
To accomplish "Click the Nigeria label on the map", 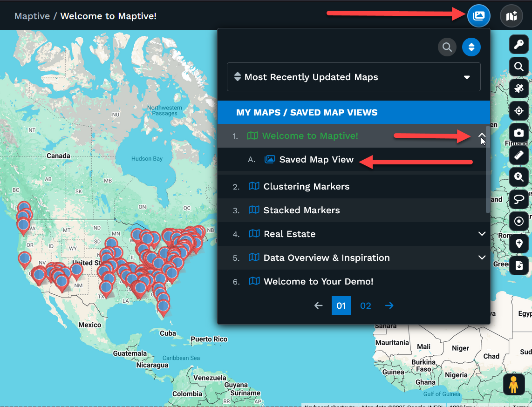I will click(456, 375).
